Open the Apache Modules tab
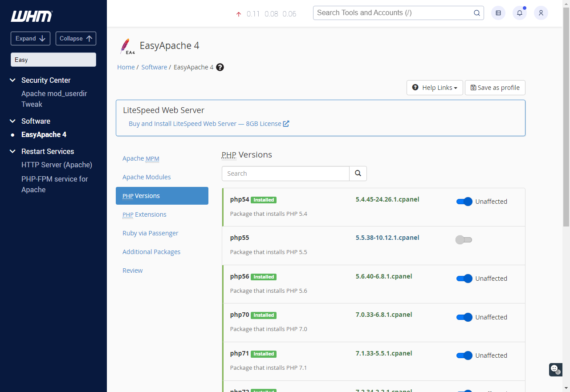 [x=162, y=177]
